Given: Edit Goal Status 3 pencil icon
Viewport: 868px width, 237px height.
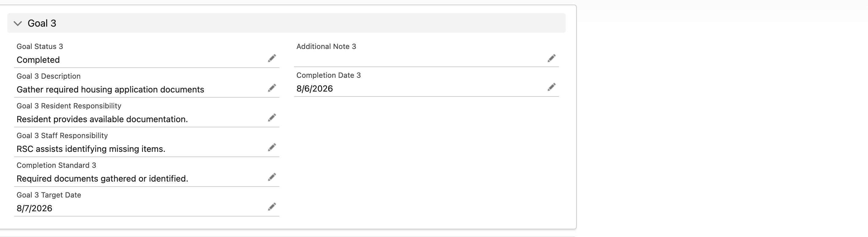Looking at the screenshot, I should [272, 58].
